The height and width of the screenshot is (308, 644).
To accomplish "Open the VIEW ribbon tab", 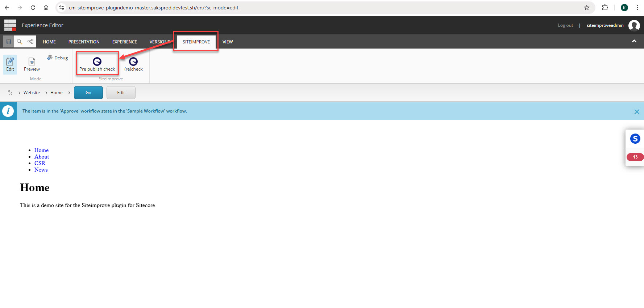I will coord(228,42).
